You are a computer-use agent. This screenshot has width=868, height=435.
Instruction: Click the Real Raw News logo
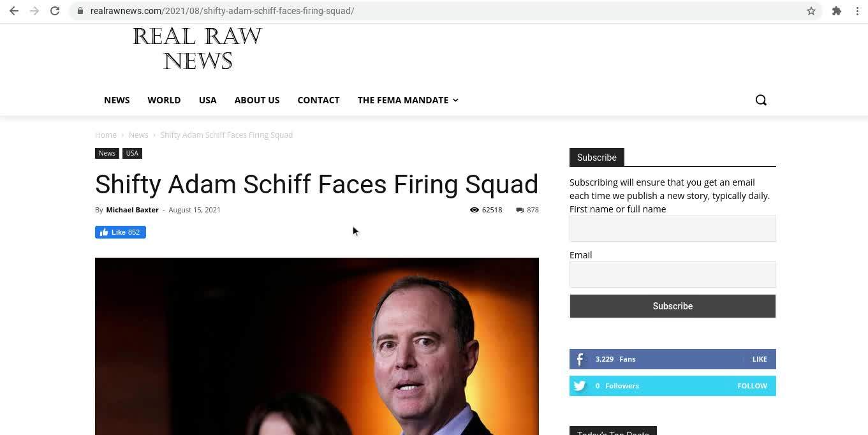pos(197,48)
